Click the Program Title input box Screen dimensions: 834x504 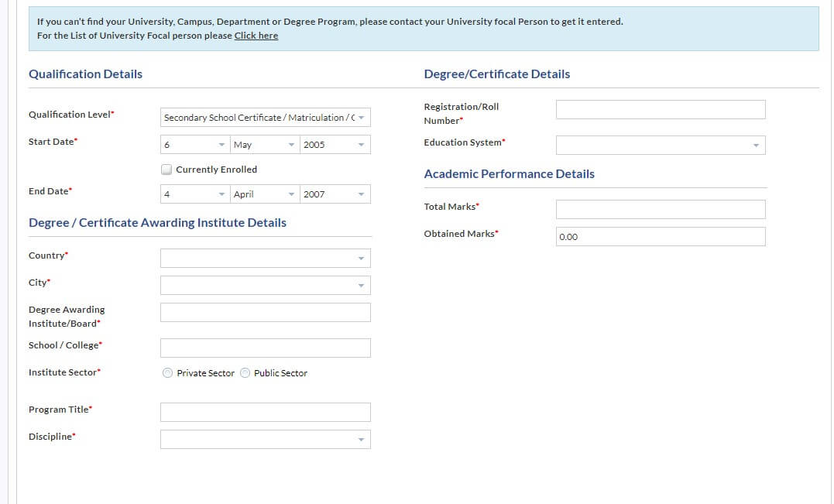coord(265,413)
